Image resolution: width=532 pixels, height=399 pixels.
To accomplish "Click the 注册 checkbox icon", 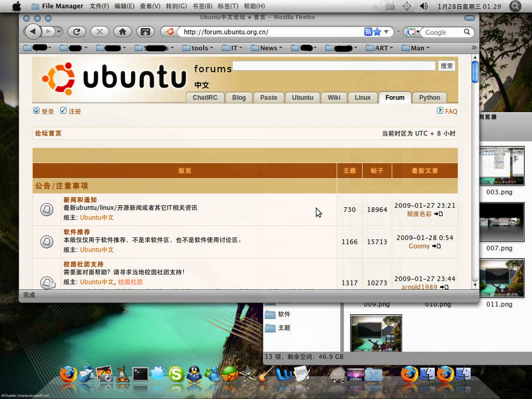I will click(x=63, y=111).
